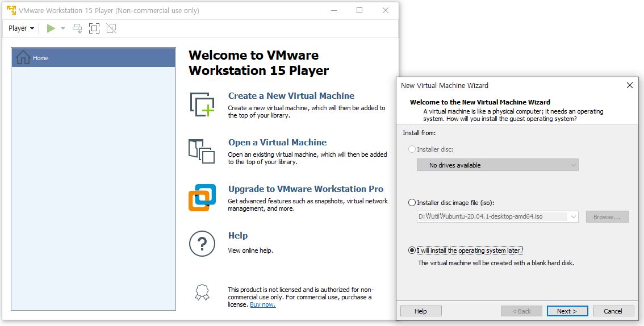Click the Open a Virtual Machine icon
The height and width of the screenshot is (326, 644).
point(202,152)
